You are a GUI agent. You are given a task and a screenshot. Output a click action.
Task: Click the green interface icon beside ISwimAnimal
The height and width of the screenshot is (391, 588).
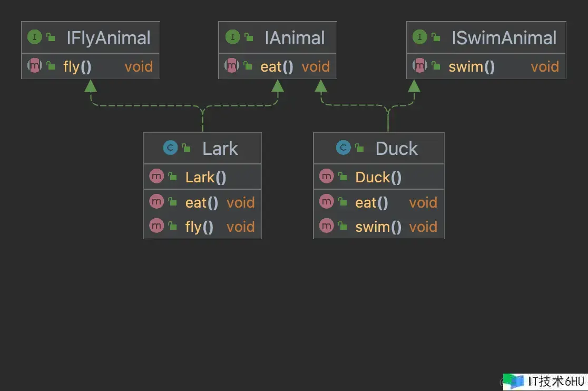click(x=419, y=37)
